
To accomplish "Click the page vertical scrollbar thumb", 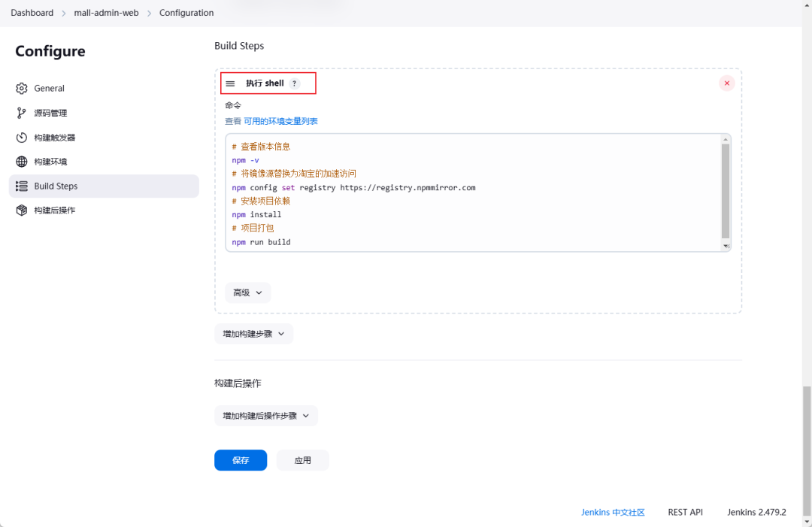I will pos(807,450).
